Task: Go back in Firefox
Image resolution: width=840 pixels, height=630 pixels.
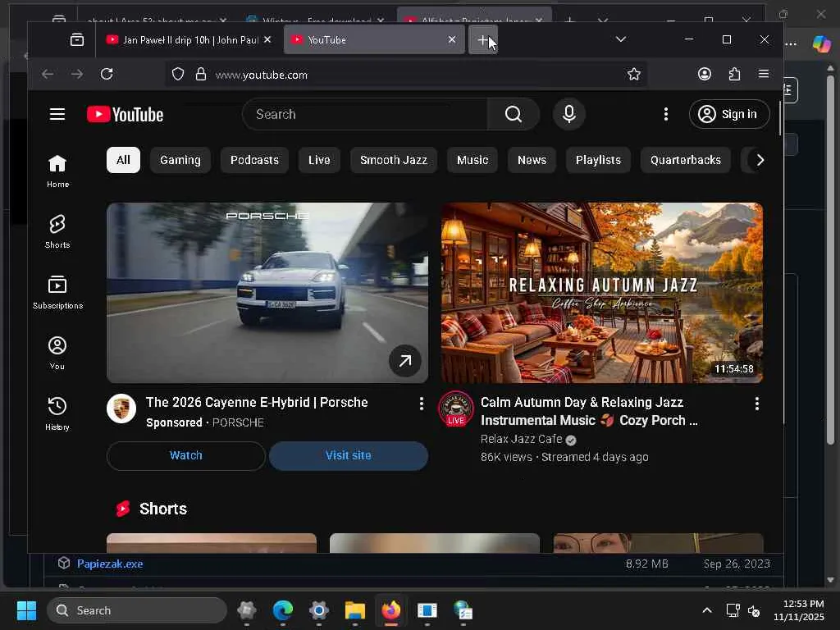Action: [48, 74]
